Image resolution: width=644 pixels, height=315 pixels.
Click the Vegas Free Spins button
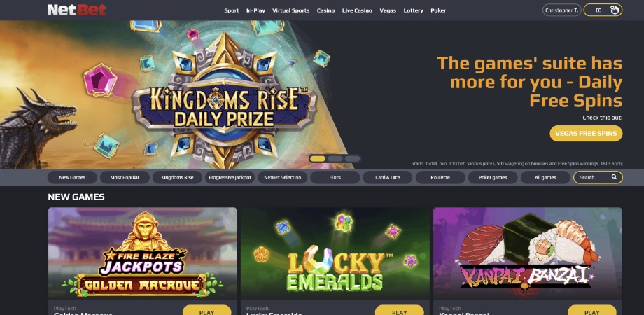pos(586,134)
